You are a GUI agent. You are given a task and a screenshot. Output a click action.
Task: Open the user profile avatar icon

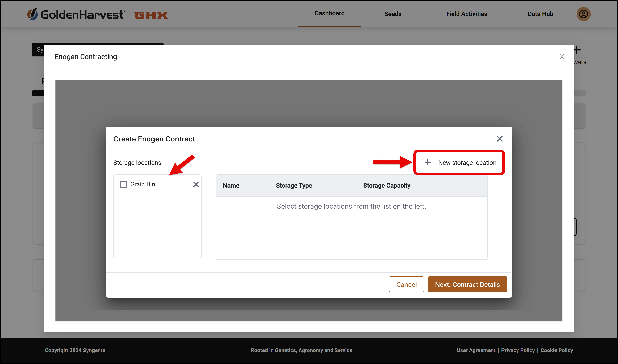click(x=583, y=14)
